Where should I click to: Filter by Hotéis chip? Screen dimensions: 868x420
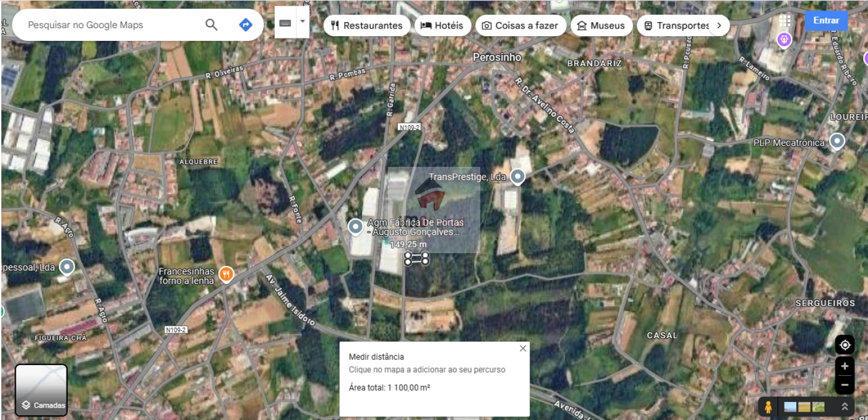[442, 26]
